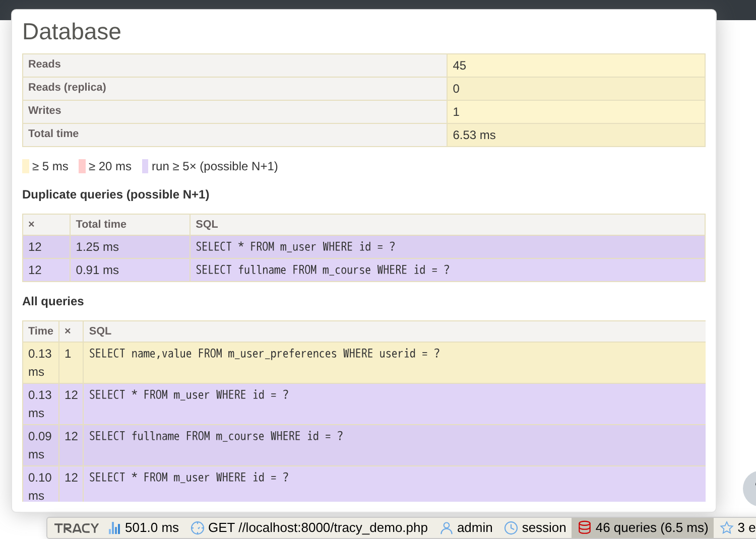Screen dimensions: 756x539
Task: Click the m_user_preferences SELECT query
Action: (265, 354)
